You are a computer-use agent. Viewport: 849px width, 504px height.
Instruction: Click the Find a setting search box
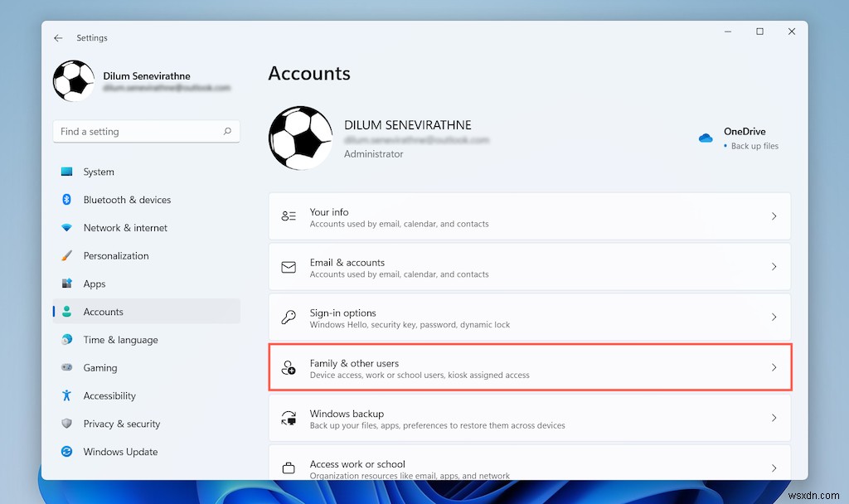point(146,131)
